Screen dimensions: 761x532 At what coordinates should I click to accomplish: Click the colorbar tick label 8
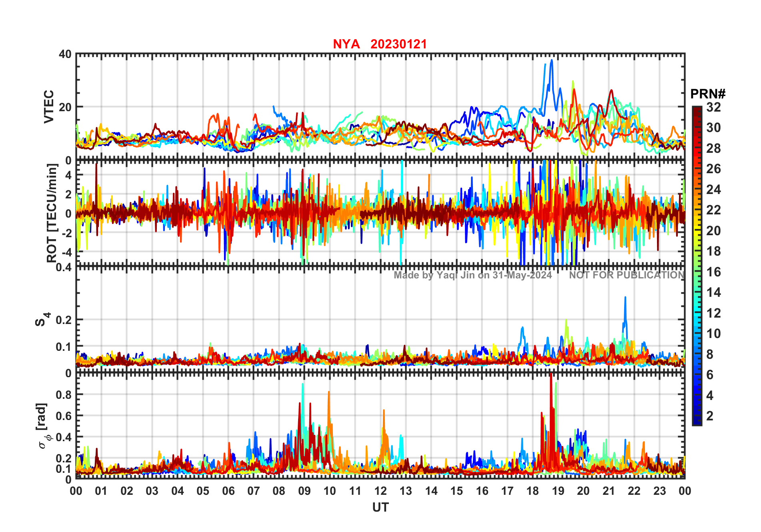[x=710, y=354]
